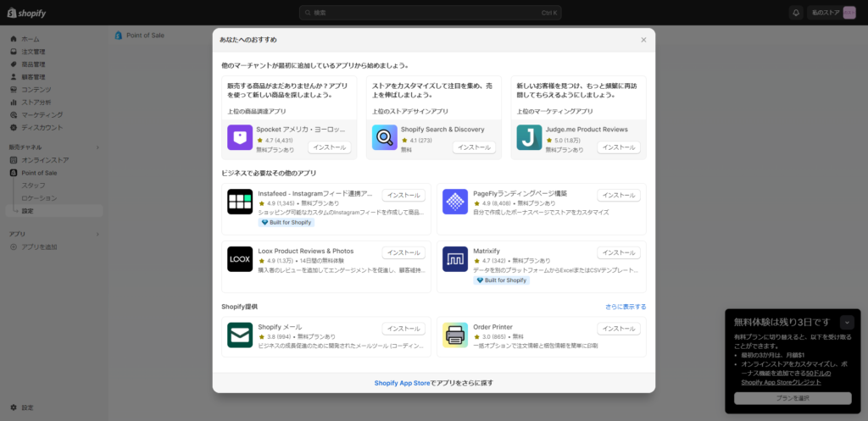Click the Spocket app icon

coord(240,137)
